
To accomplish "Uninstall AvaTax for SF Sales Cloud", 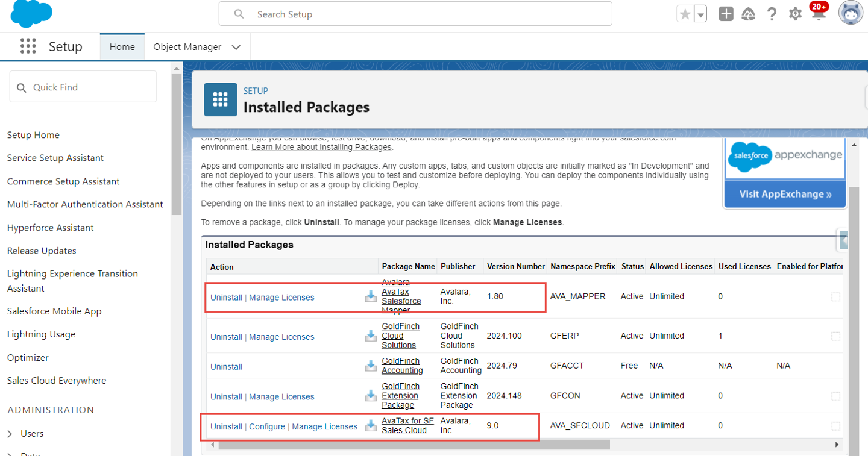I will [226, 426].
